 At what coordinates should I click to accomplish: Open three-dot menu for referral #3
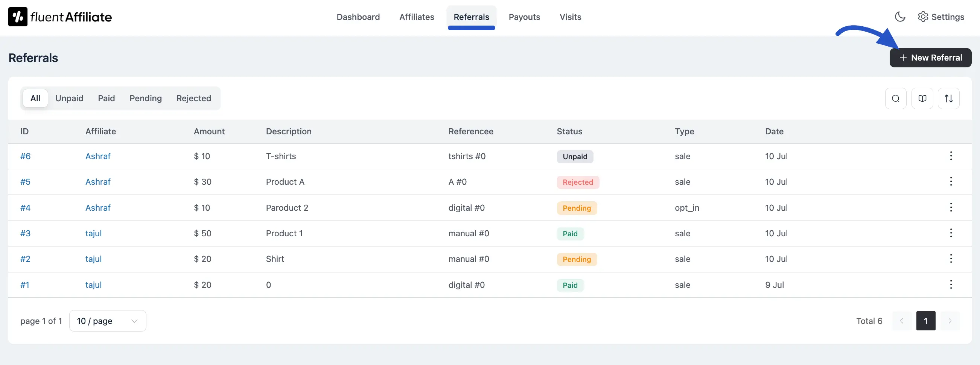pyautogui.click(x=951, y=233)
